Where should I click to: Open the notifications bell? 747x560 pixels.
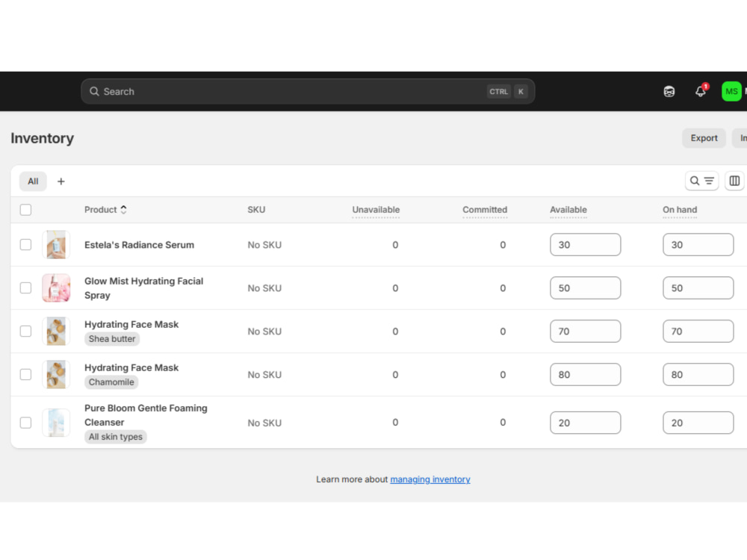[701, 91]
